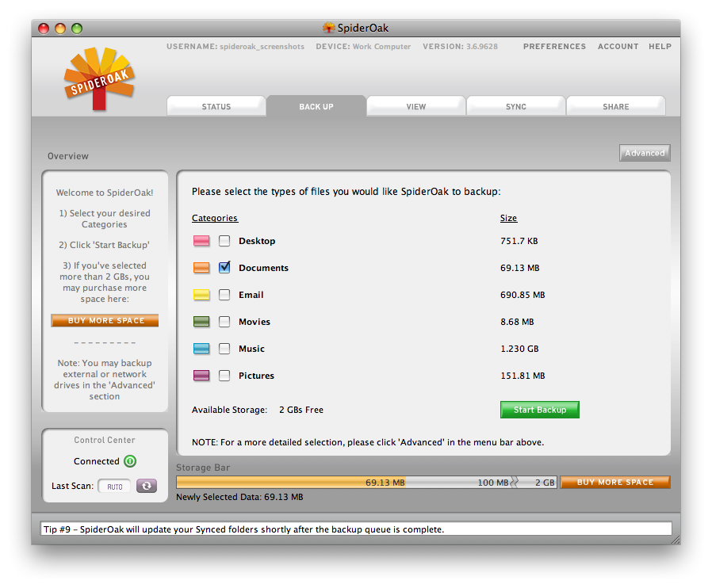Viewport: 712px width, 588px height.
Task: Open the Sync tab
Action: tap(516, 107)
